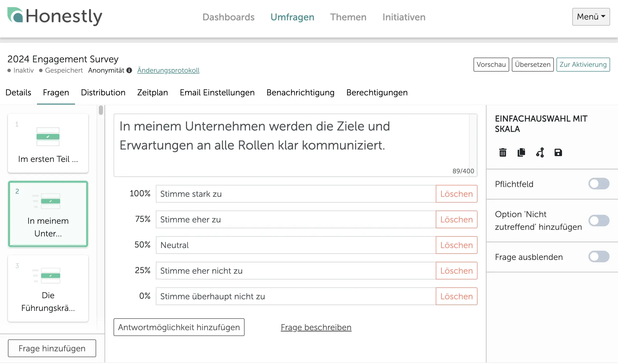The height and width of the screenshot is (364, 618).
Task: Delete the question using the trash icon
Action: [503, 152]
